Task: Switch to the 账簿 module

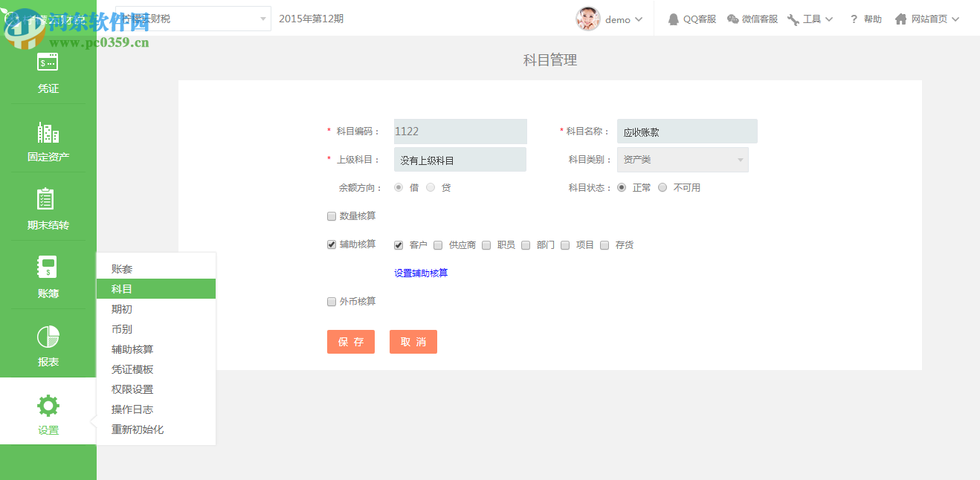Action: point(48,276)
